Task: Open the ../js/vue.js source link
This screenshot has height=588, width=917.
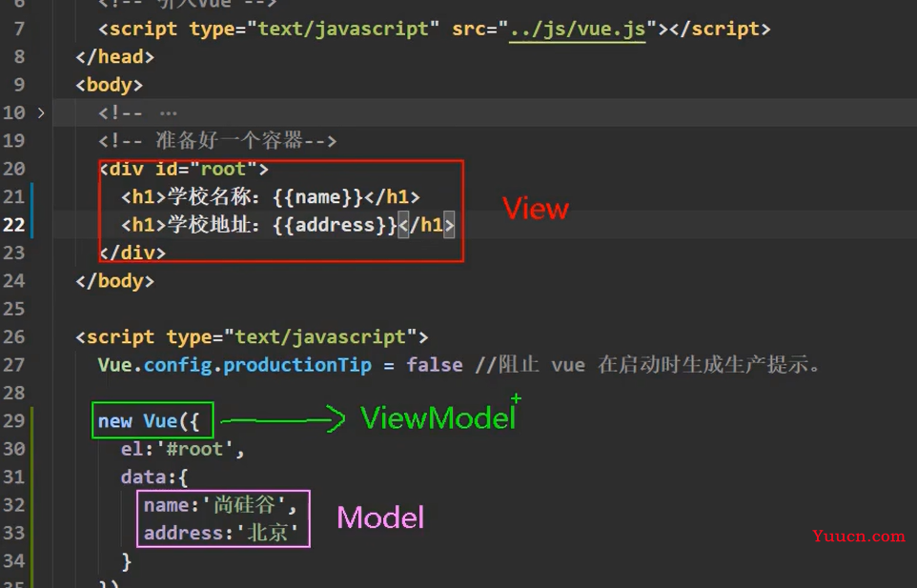Action: [578, 29]
